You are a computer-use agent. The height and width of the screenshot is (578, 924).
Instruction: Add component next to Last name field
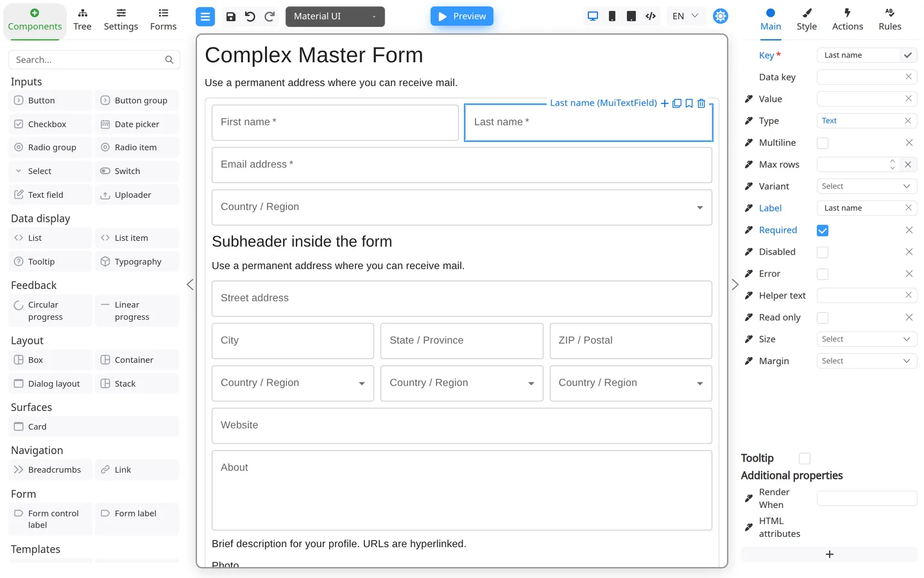(665, 103)
